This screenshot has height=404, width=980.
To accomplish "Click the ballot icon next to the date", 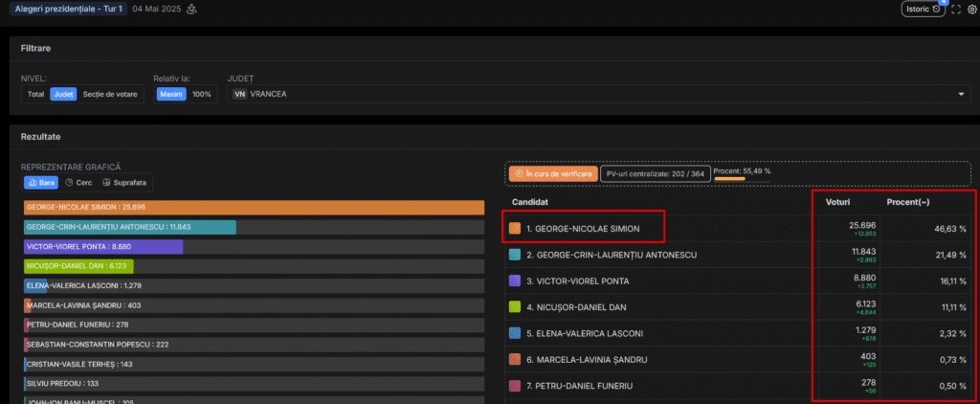I will [x=191, y=10].
